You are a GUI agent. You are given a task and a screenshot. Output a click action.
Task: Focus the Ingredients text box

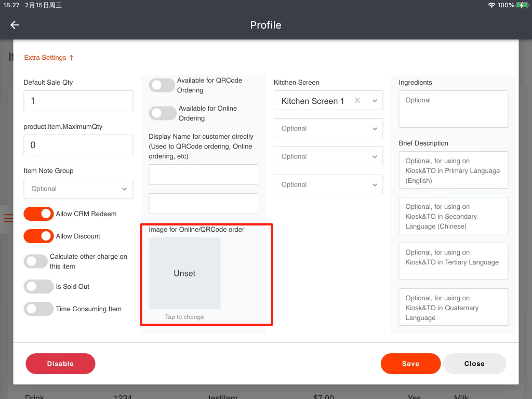[x=453, y=109]
